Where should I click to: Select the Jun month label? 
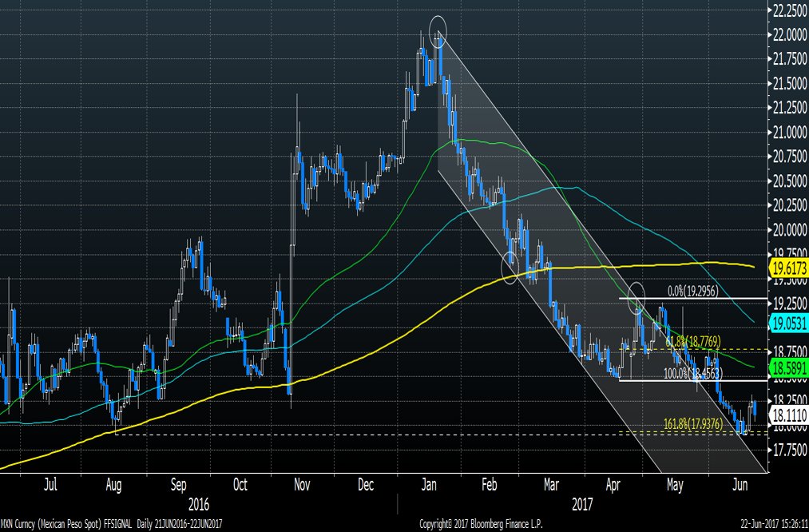(x=740, y=485)
